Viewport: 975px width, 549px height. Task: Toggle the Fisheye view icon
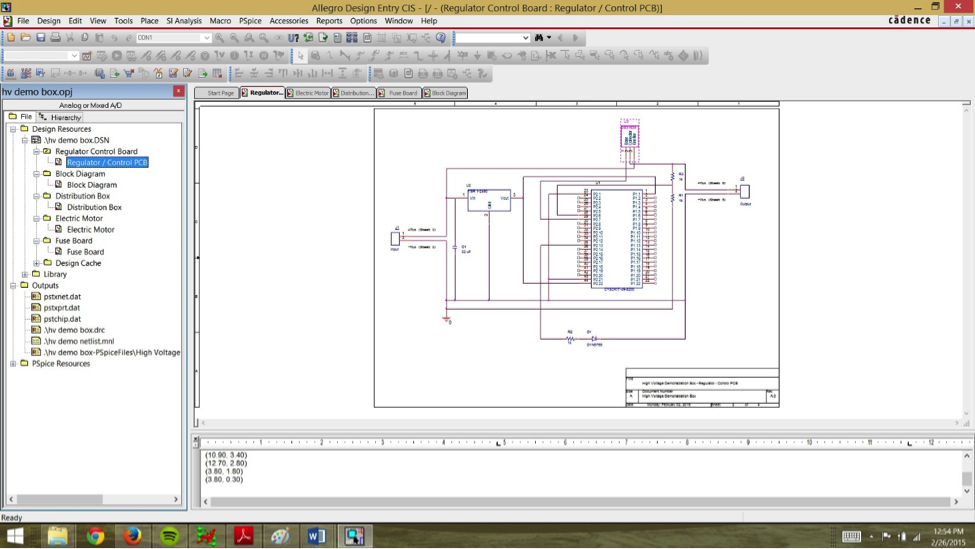279,37
